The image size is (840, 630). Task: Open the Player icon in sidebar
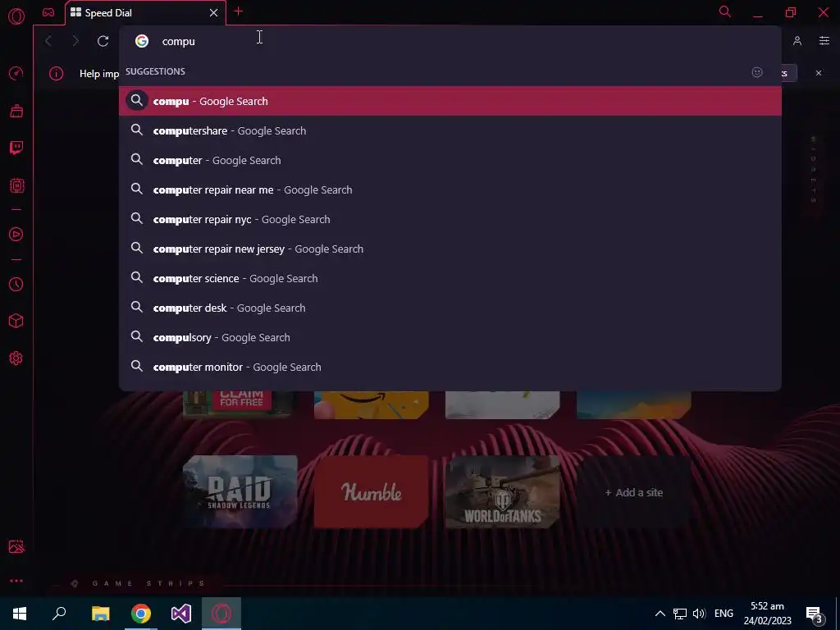click(x=16, y=234)
